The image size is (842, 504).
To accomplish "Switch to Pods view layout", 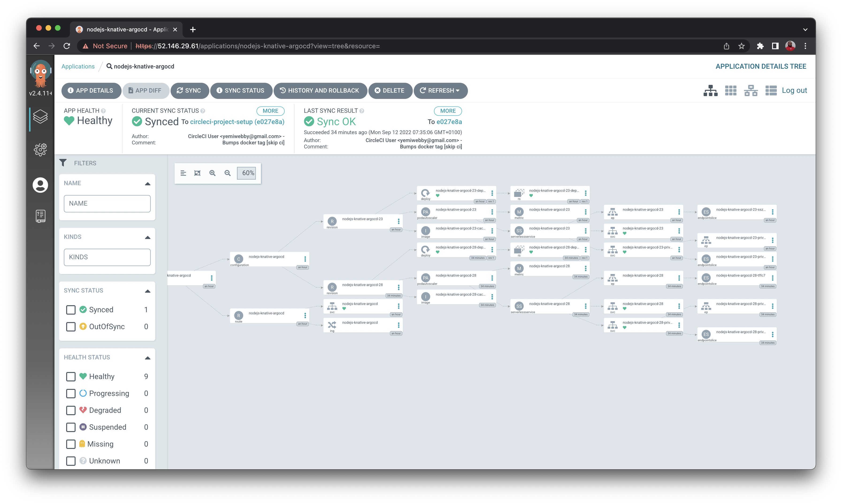I will pos(731,90).
